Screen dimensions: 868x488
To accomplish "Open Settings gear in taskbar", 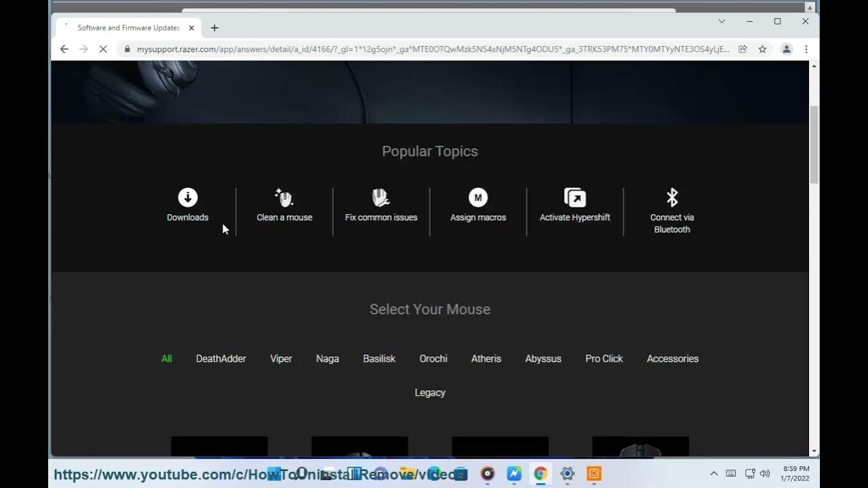I will pos(568,474).
